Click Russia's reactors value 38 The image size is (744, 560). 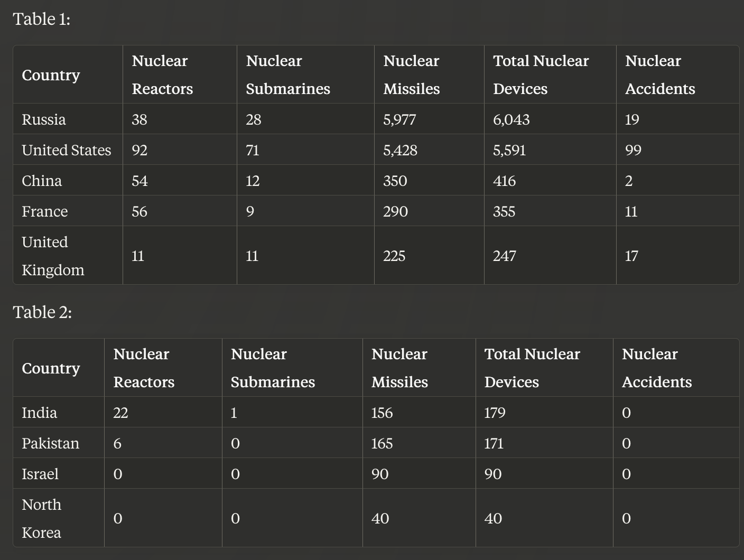click(x=139, y=119)
